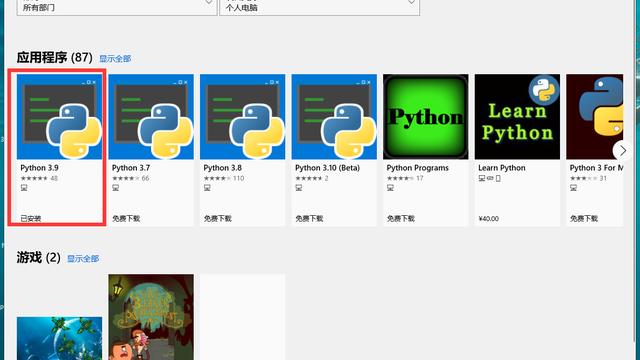Show all 87 applications via 显示全部
The image size is (640, 360).
tap(115, 59)
